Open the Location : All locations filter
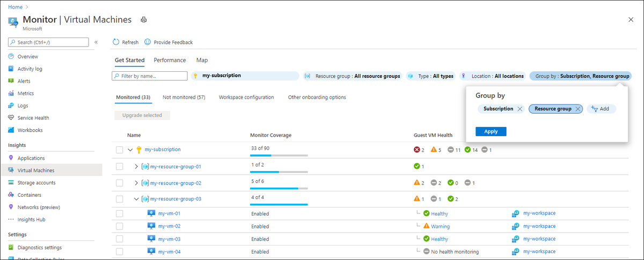644x260 pixels. click(493, 76)
